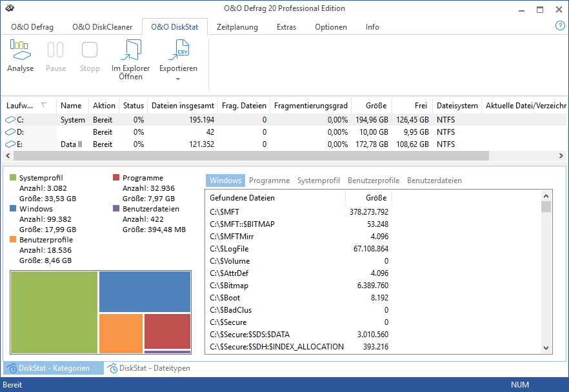Open the Zeitplanung tab
Image resolution: width=569 pixels, height=392 pixels.
pyautogui.click(x=237, y=27)
